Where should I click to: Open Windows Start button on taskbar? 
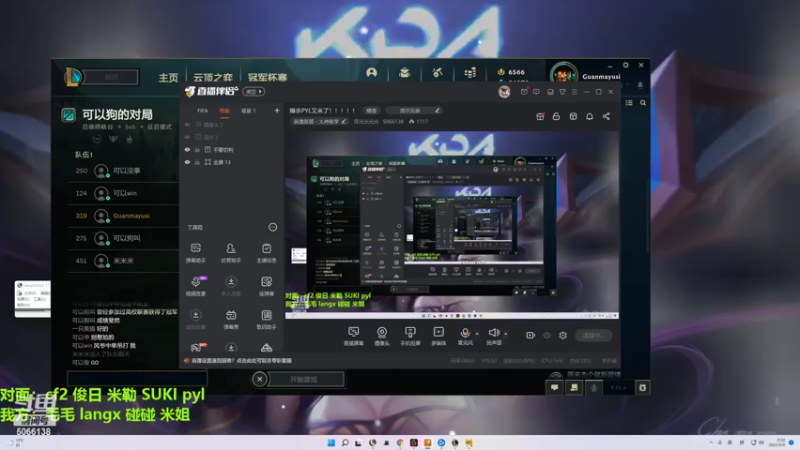coord(331,443)
